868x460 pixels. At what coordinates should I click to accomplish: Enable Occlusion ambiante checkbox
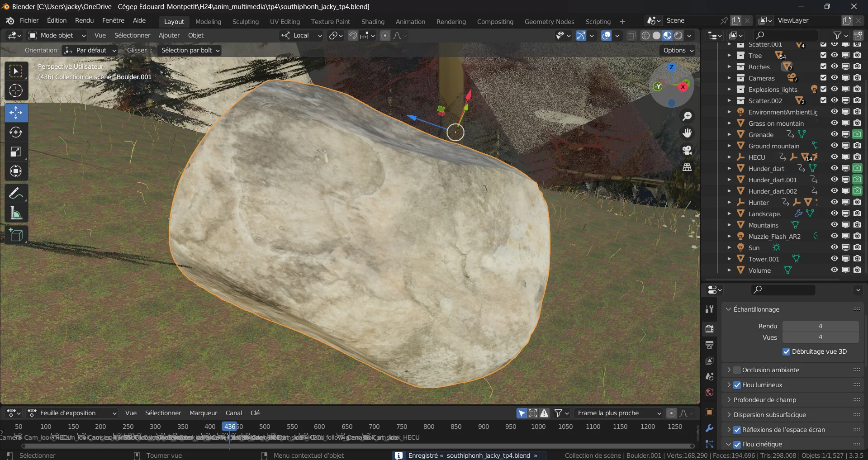click(737, 370)
